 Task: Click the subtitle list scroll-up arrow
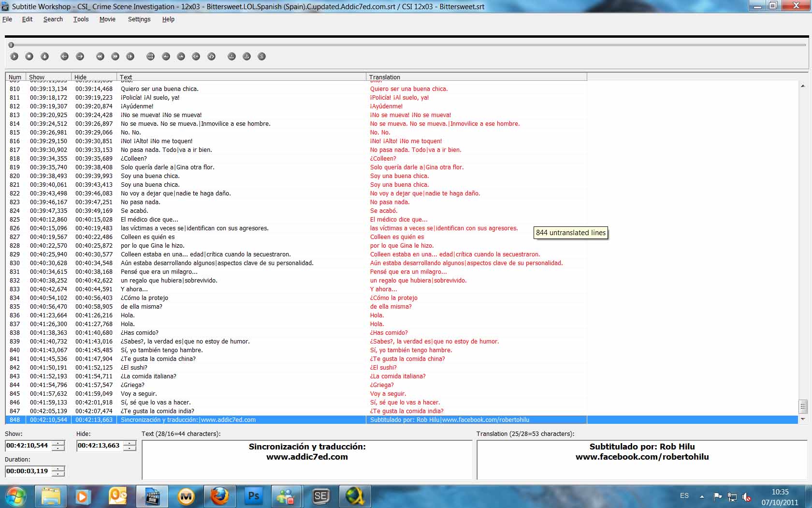(803, 86)
